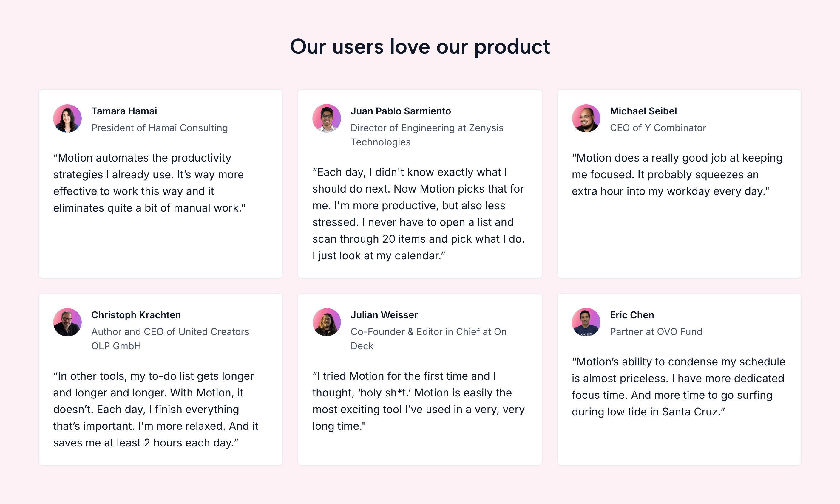This screenshot has height=504, width=840.
Task: Click the Eric Chen name heading
Action: tap(632, 315)
